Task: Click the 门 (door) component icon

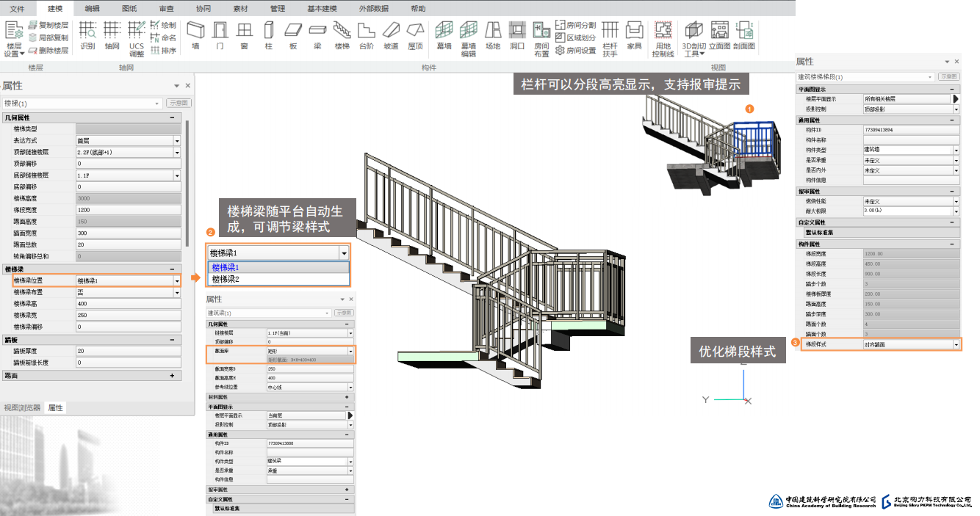Action: (220, 34)
